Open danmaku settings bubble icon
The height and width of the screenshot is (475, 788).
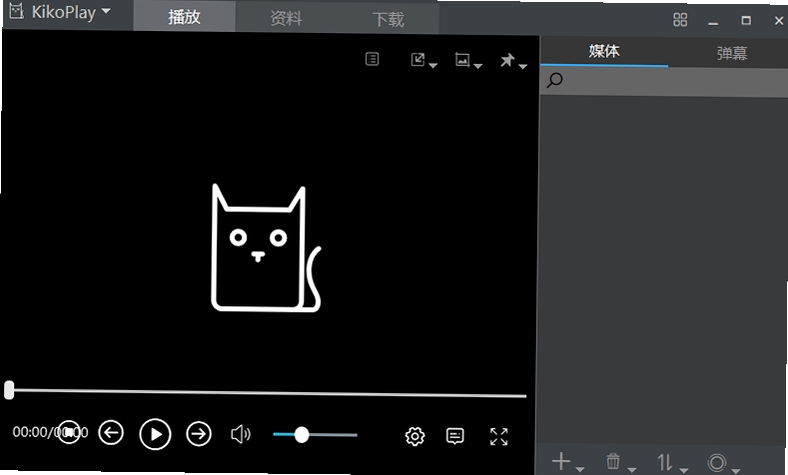[x=455, y=436]
